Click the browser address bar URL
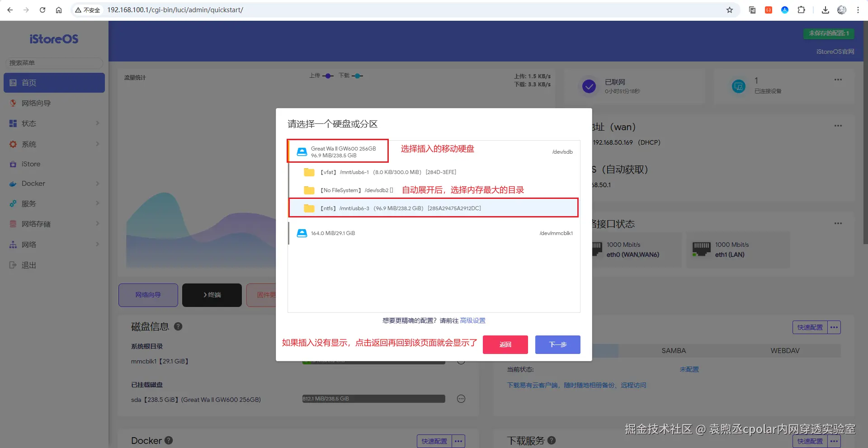Screen dimensions: 868x448 tap(175, 10)
